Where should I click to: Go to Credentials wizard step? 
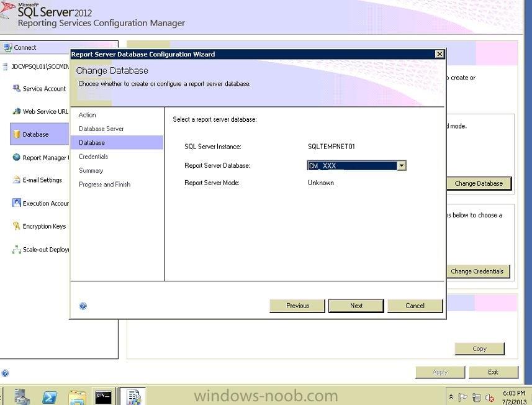[x=93, y=157]
